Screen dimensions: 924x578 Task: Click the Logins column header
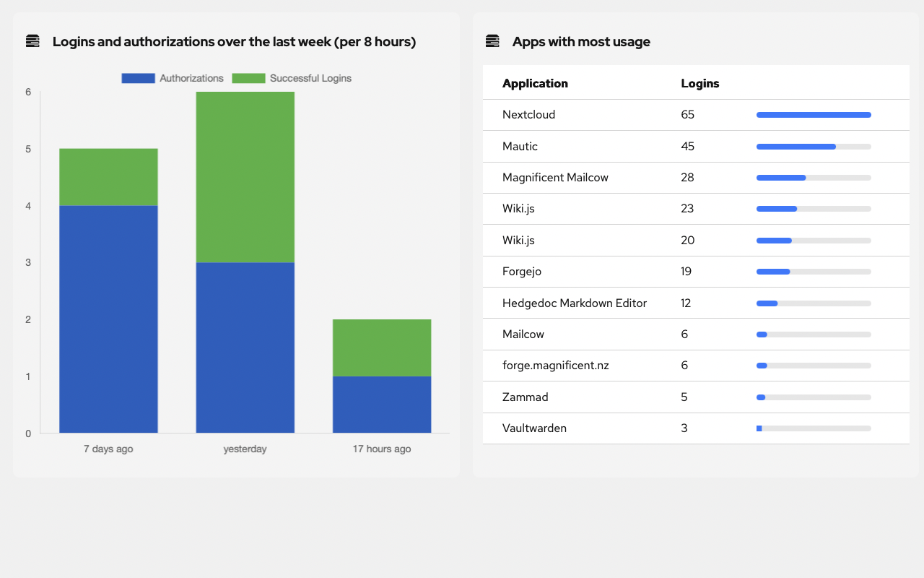pos(700,83)
